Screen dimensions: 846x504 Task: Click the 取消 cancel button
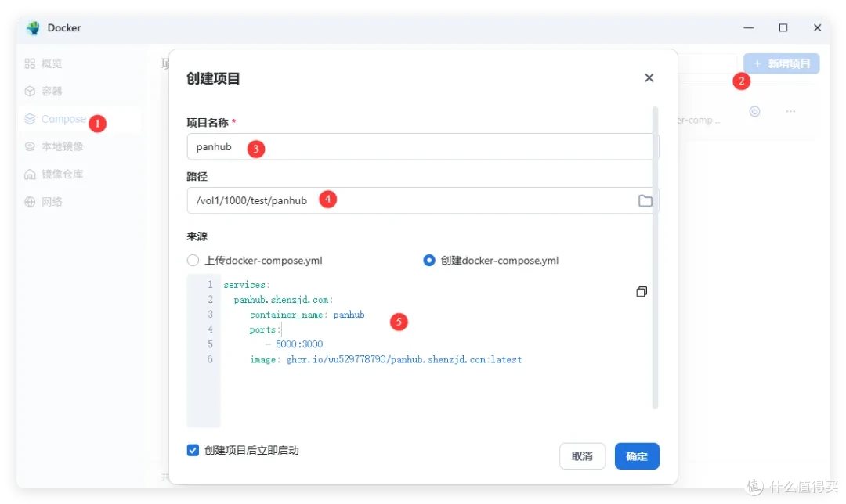pyautogui.click(x=582, y=456)
